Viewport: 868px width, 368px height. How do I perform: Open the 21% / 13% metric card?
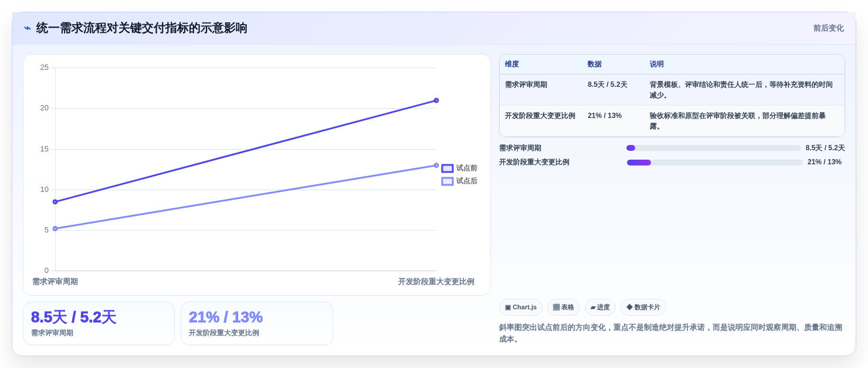pyautogui.click(x=257, y=323)
